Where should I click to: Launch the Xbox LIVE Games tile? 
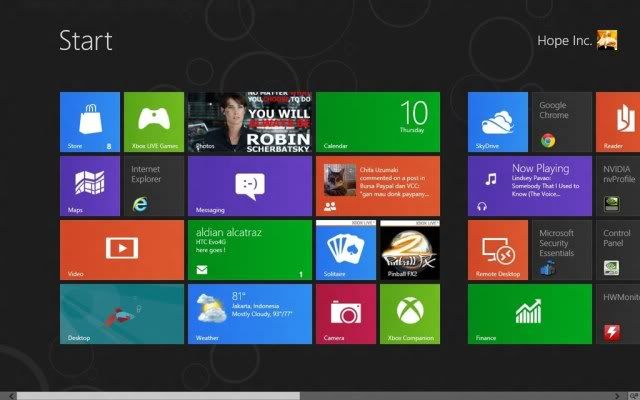pyautogui.click(x=154, y=122)
